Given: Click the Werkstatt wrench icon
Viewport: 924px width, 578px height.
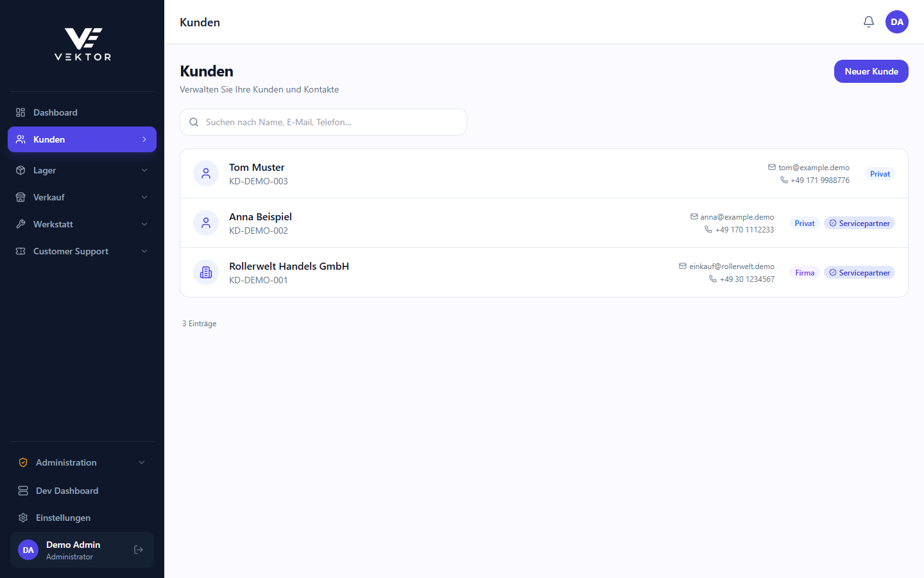Looking at the screenshot, I should click(x=21, y=224).
